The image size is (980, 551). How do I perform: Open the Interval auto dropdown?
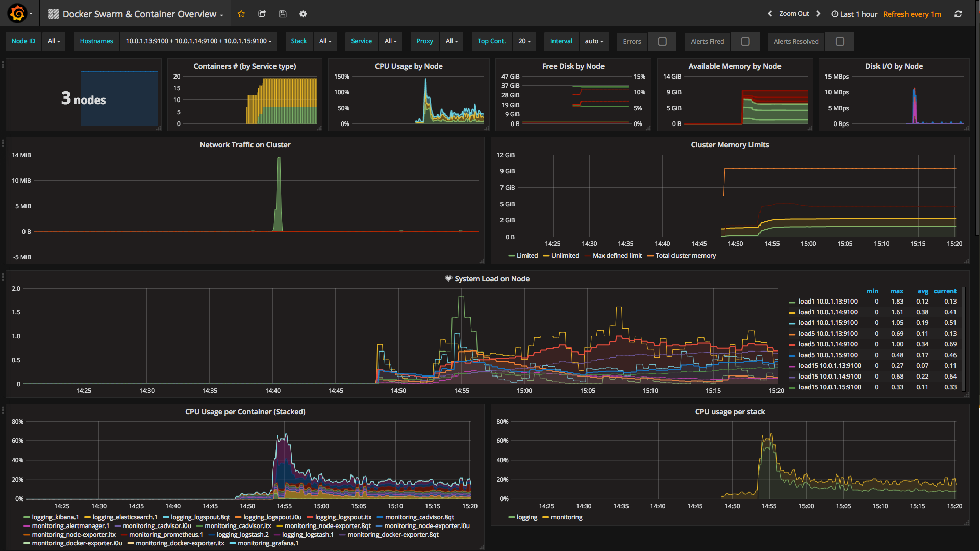(594, 41)
